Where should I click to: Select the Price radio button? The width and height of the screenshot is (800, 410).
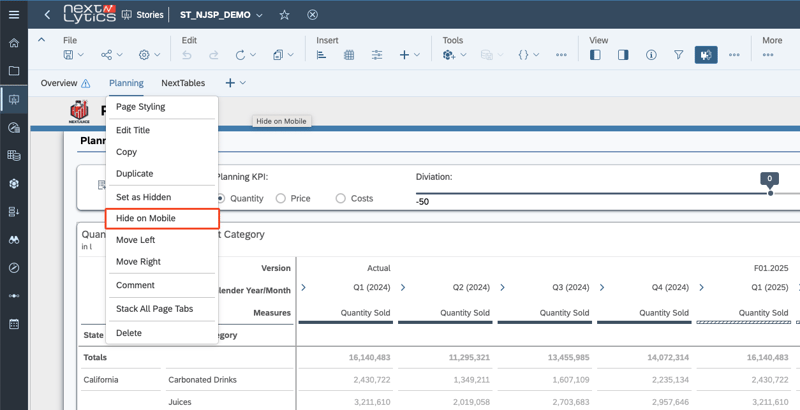[x=280, y=198]
